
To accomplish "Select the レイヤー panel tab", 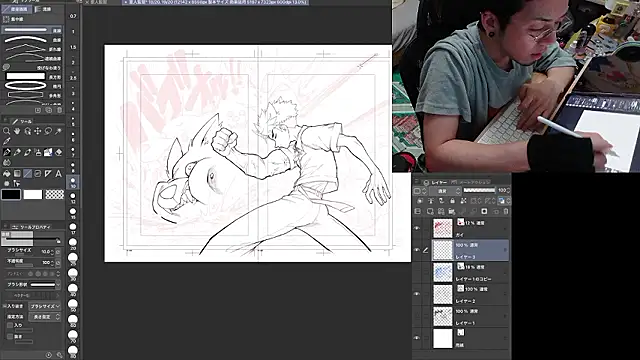I will [x=436, y=182].
